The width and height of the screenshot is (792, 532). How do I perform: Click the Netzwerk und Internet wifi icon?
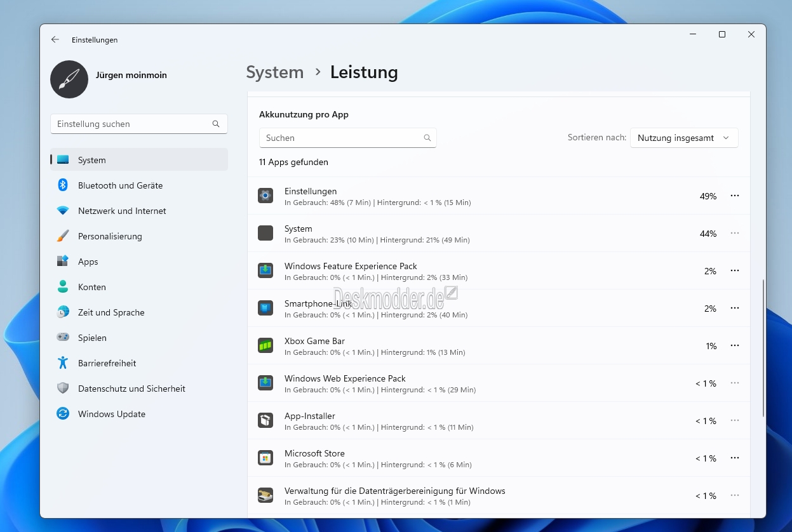click(x=62, y=211)
